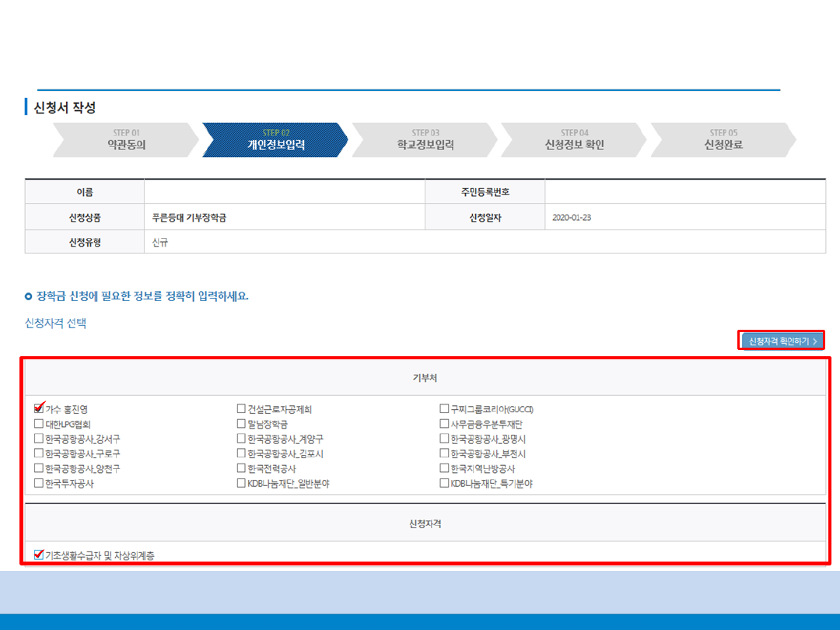Tick the KDB나눔재단_특기분야 checkbox
Image resolution: width=840 pixels, height=630 pixels.
click(x=444, y=483)
